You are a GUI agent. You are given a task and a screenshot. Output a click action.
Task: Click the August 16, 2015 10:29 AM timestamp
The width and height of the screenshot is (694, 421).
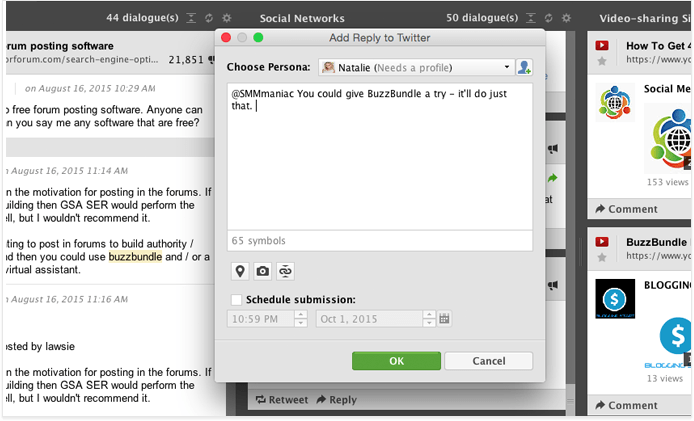(90, 89)
